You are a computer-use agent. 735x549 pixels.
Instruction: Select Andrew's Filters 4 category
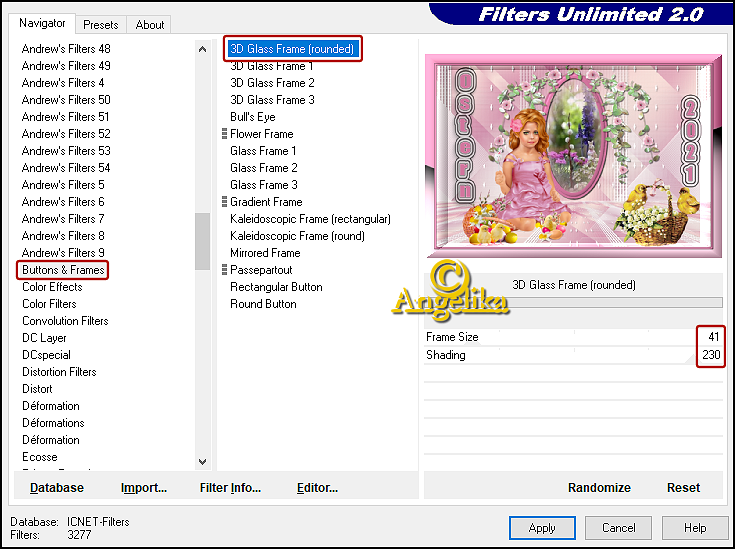(x=63, y=83)
